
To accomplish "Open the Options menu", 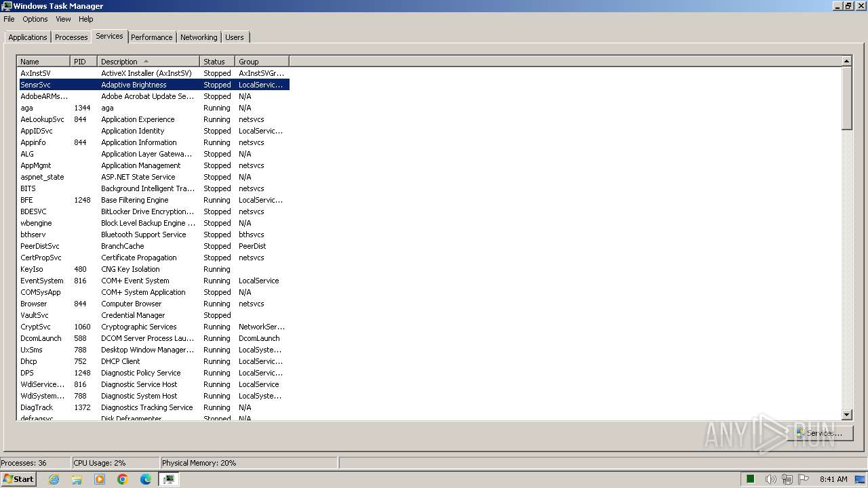I will pyautogui.click(x=35, y=19).
